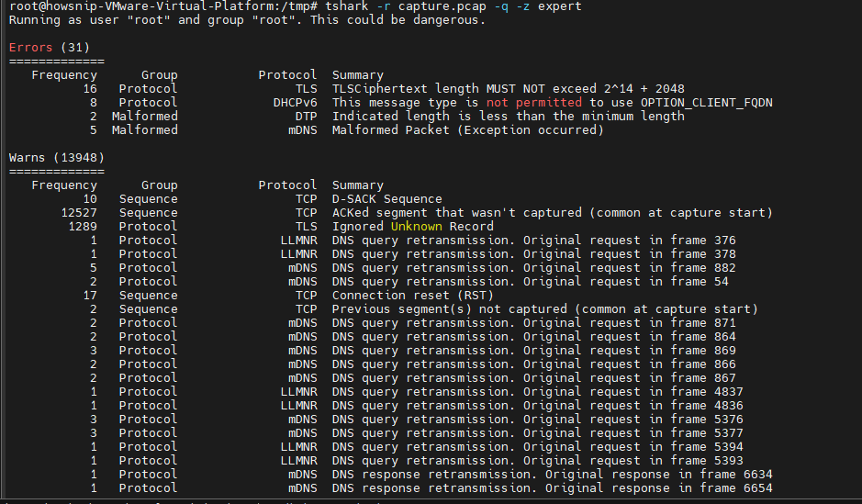This screenshot has height=504, width=862.
Task: Click the 'Summary' column header under Errors
Action: [357, 74]
